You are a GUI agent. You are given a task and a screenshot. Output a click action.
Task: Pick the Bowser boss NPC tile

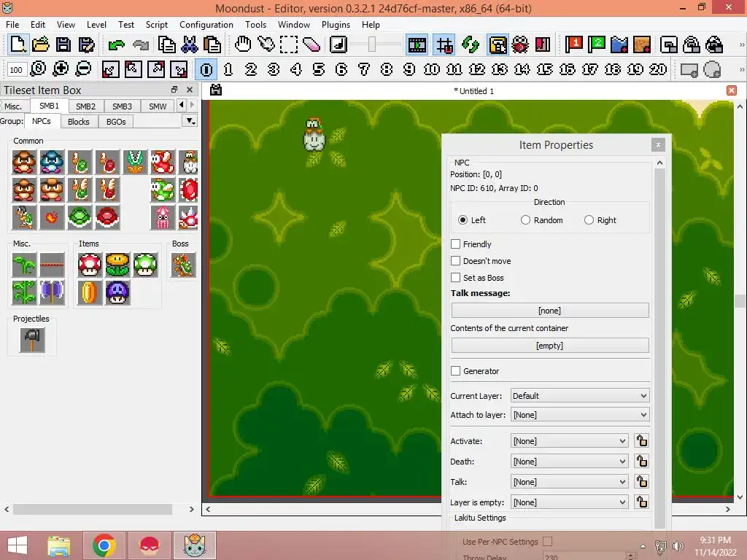pos(184,265)
